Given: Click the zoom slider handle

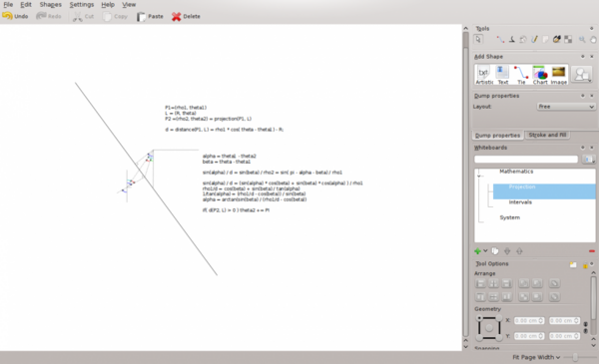Looking at the screenshot, I should (575, 357).
